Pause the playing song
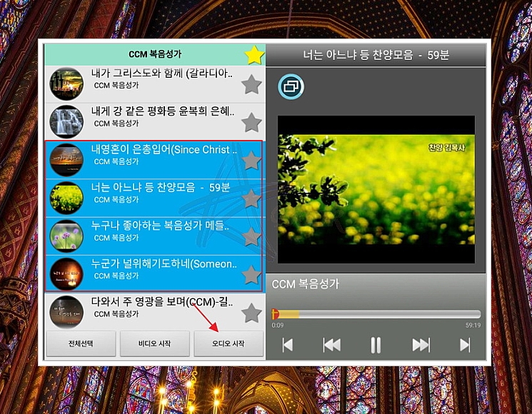 376,345
